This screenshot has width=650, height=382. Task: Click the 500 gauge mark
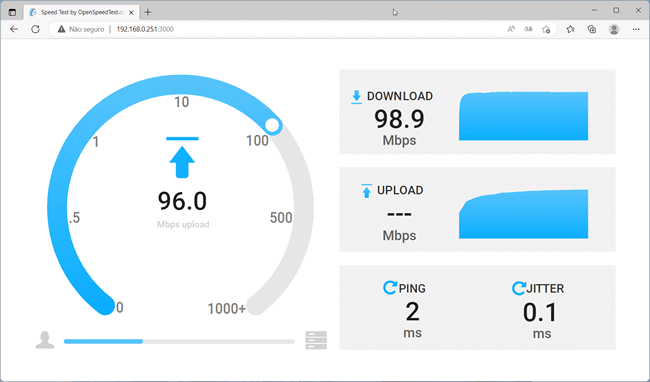click(281, 218)
